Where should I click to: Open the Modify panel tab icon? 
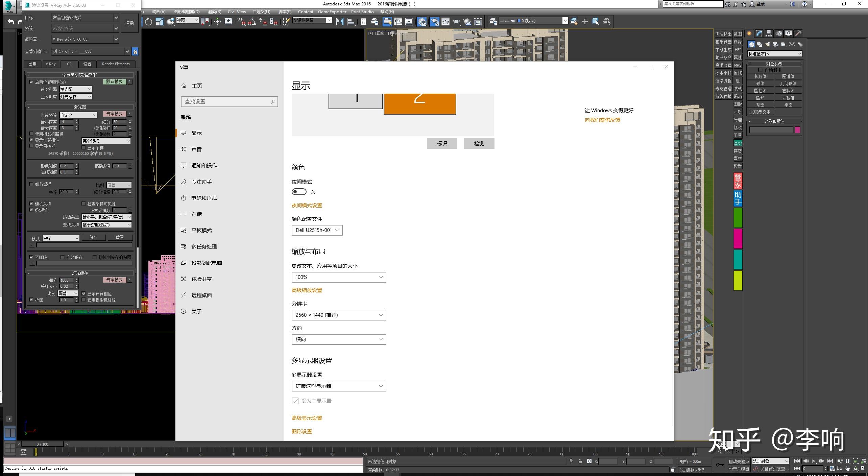click(759, 33)
